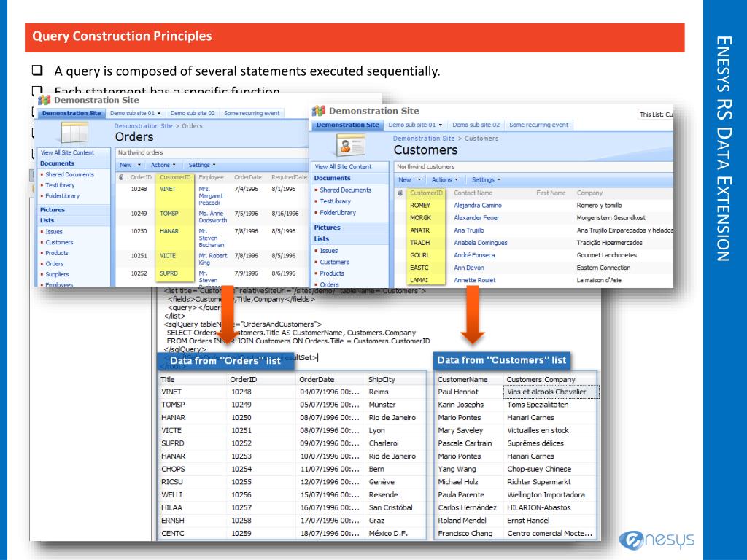747x560 pixels.
Task: Open the Actions menu in Orders toolbar
Action: tap(163, 165)
